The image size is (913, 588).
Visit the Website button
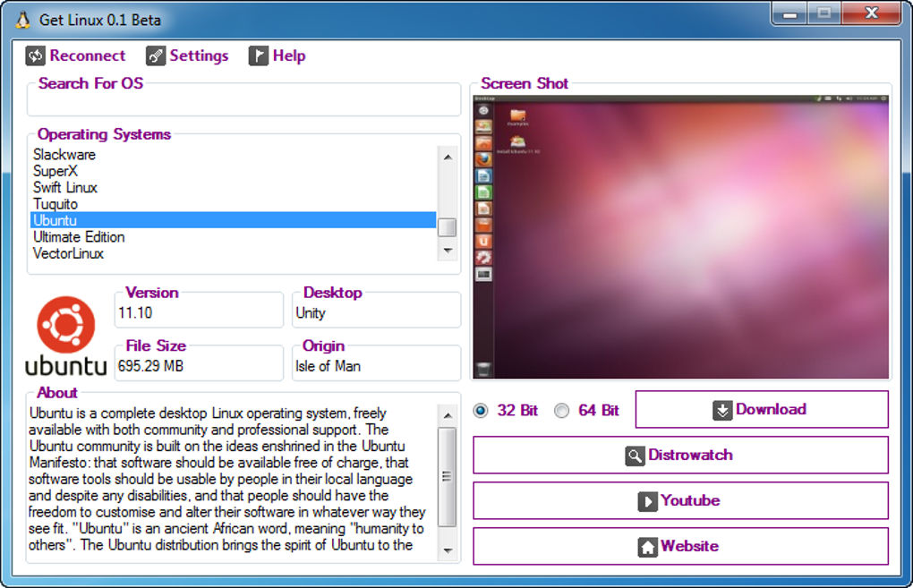[x=680, y=546]
